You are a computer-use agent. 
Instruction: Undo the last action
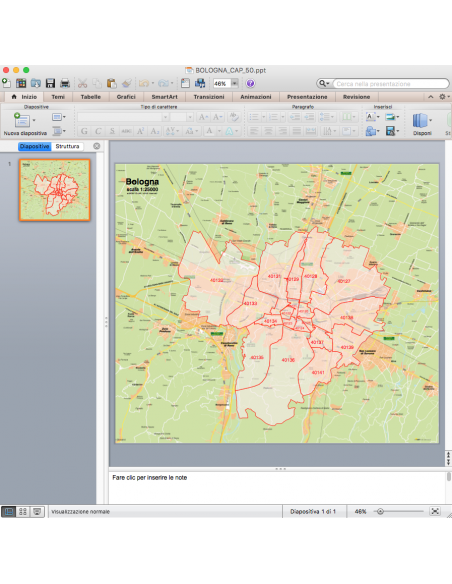point(144,83)
